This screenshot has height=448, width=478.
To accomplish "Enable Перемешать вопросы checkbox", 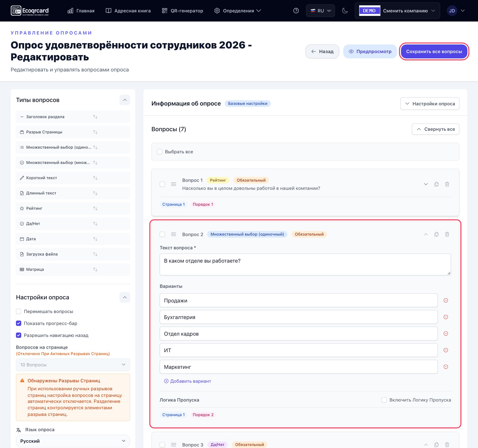I will pos(19,311).
